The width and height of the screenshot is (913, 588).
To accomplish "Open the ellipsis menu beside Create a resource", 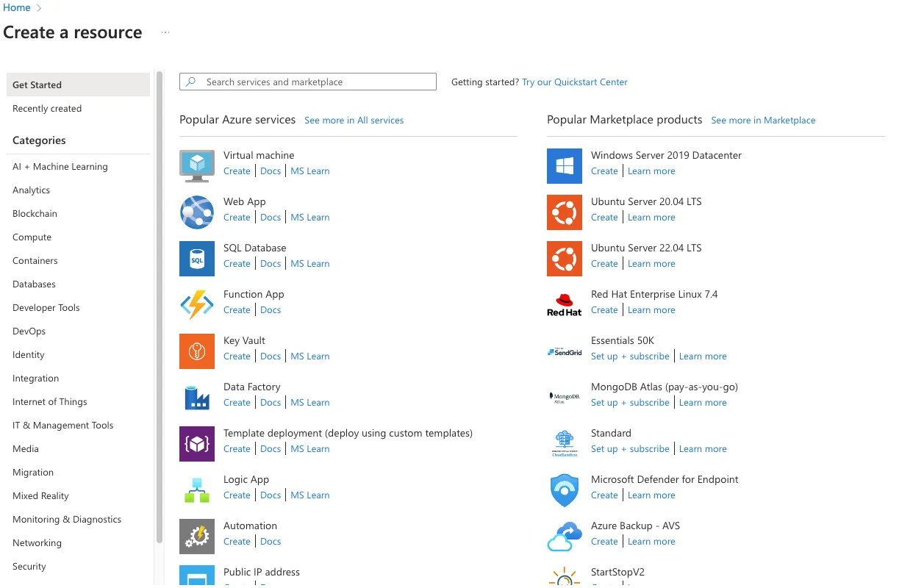I will (x=165, y=32).
